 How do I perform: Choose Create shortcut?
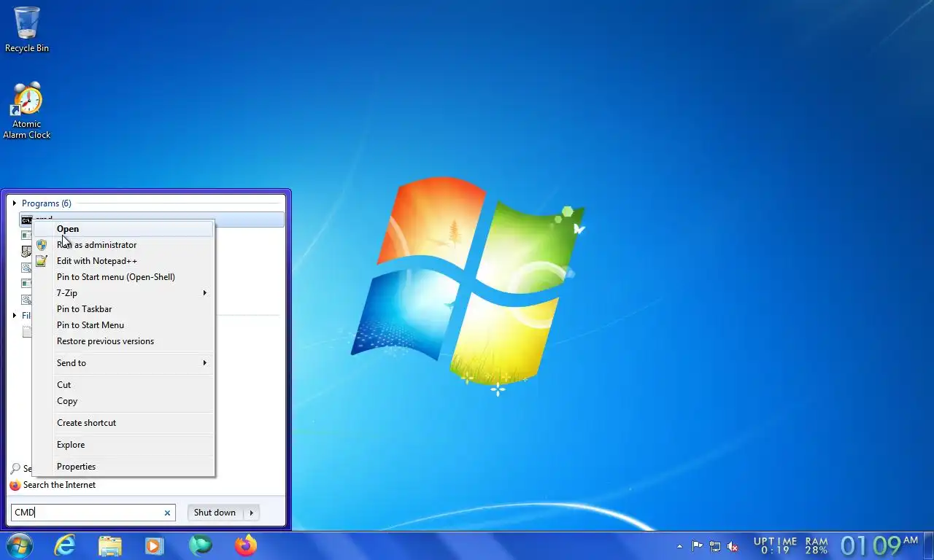tap(124, 423)
